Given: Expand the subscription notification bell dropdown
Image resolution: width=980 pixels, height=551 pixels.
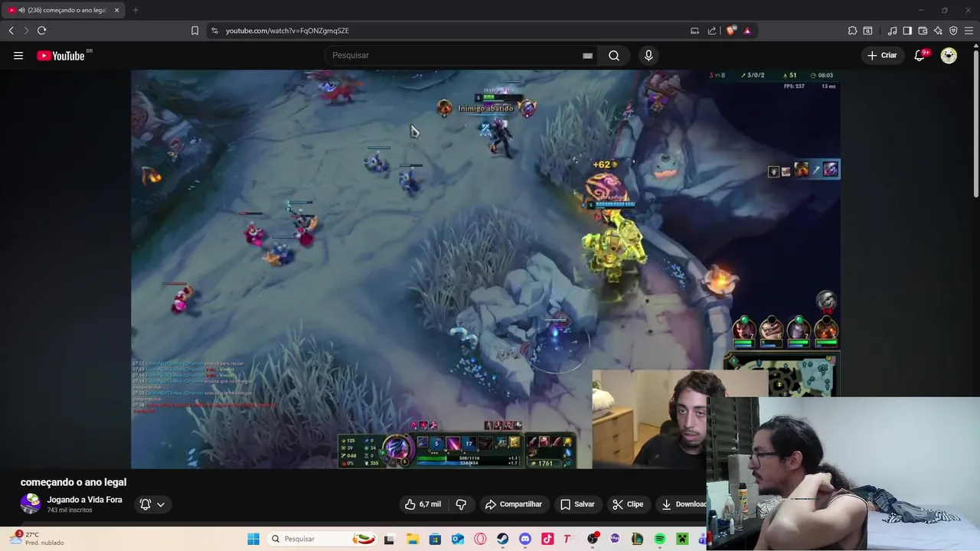Looking at the screenshot, I should pos(152,504).
